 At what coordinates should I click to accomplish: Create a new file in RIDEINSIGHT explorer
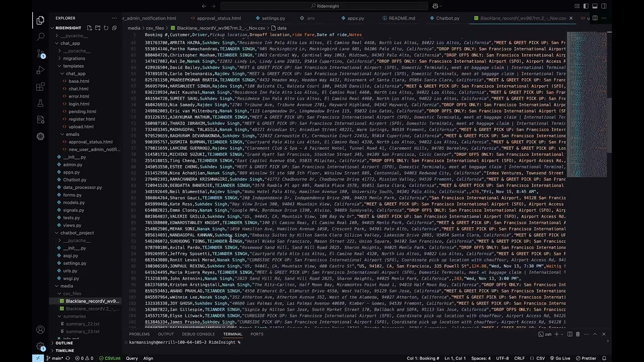coord(90,28)
